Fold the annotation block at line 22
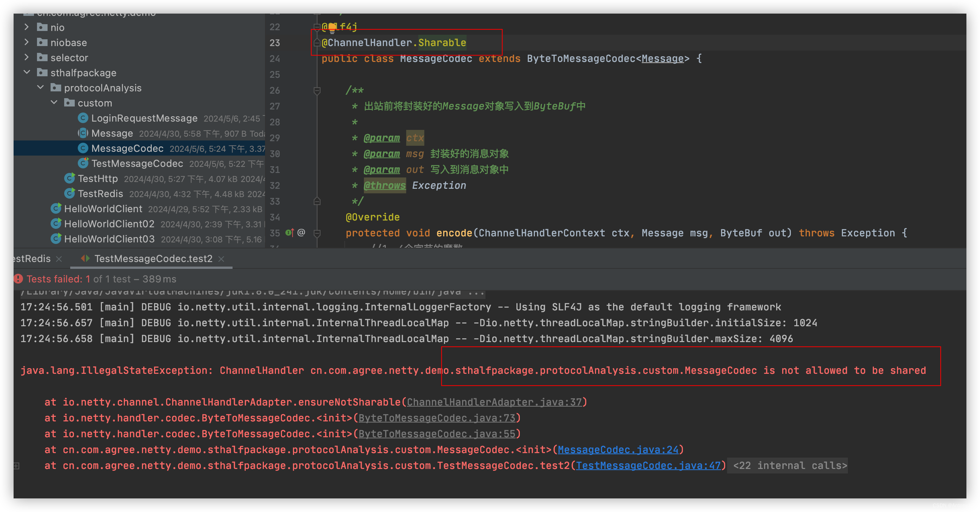The width and height of the screenshot is (980, 512). pos(316,27)
